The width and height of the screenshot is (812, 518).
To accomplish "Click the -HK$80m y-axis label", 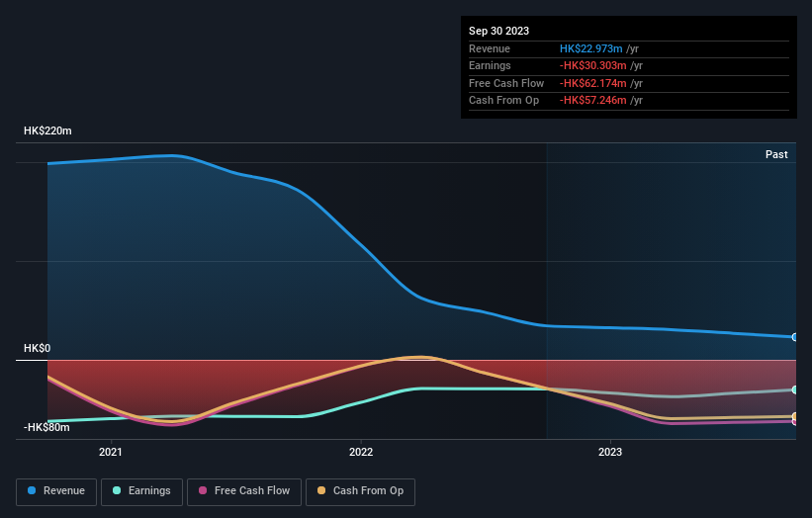I will [46, 427].
